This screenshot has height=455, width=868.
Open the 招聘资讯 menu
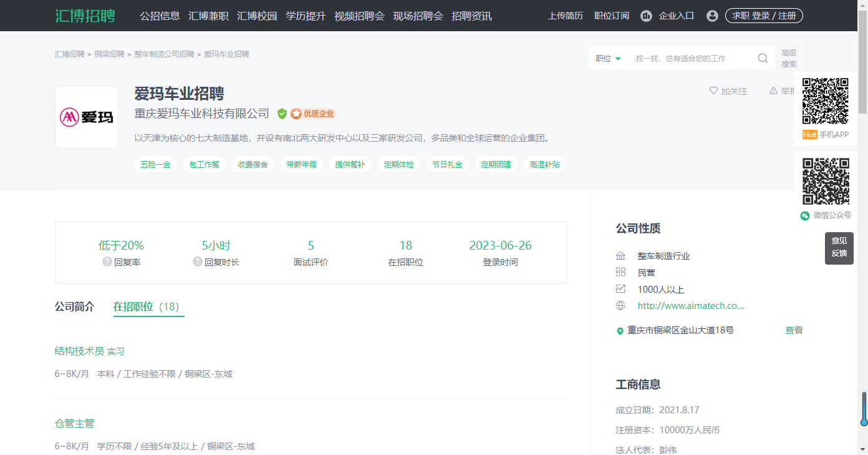[x=471, y=16]
